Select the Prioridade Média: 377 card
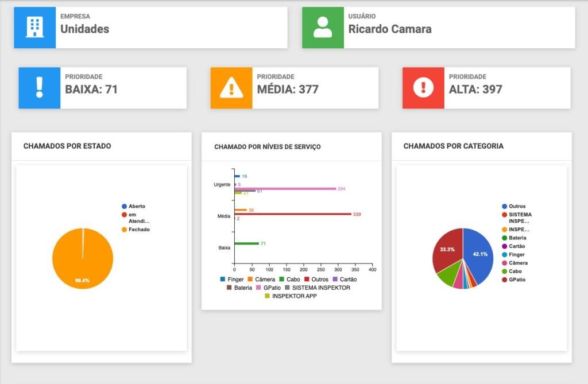 315,88
